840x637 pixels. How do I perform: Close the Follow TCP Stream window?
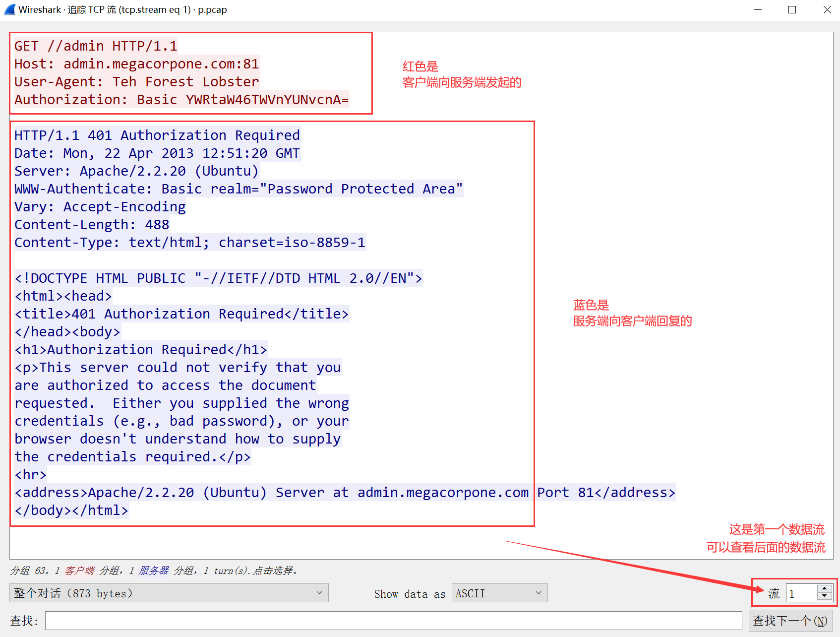point(827,9)
